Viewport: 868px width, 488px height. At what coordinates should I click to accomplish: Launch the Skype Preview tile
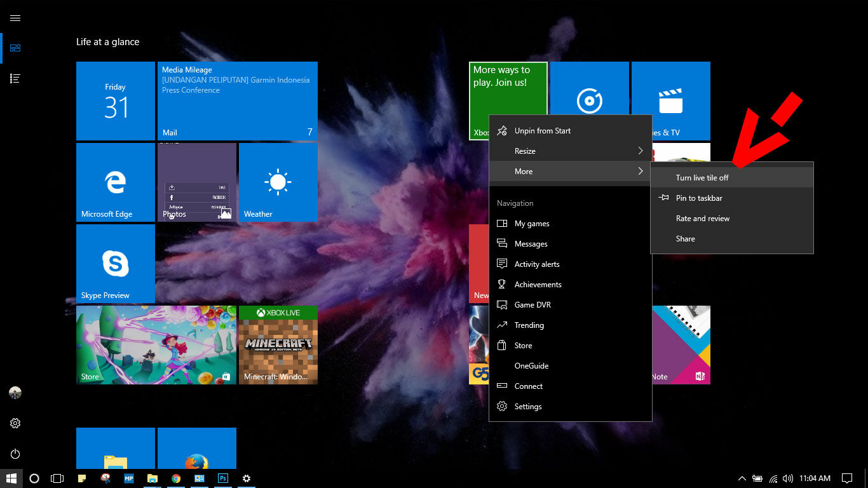[x=116, y=264]
